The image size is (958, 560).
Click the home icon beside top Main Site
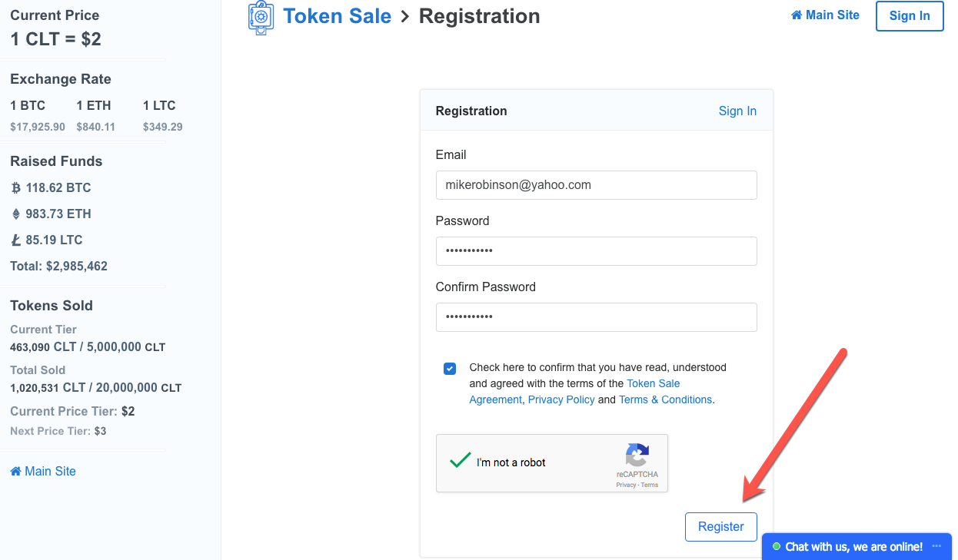[x=797, y=15]
